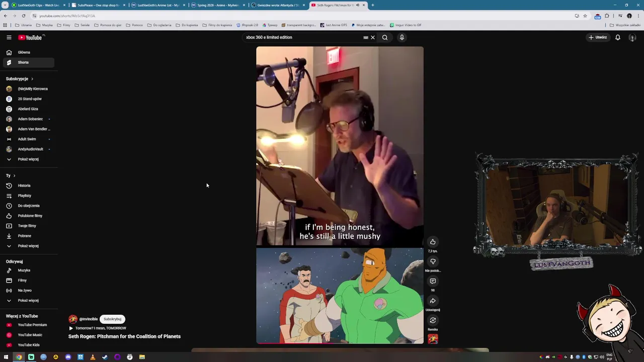Open the sound source thumbnail below Remiks
This screenshot has width=644, height=362.
[x=433, y=339]
